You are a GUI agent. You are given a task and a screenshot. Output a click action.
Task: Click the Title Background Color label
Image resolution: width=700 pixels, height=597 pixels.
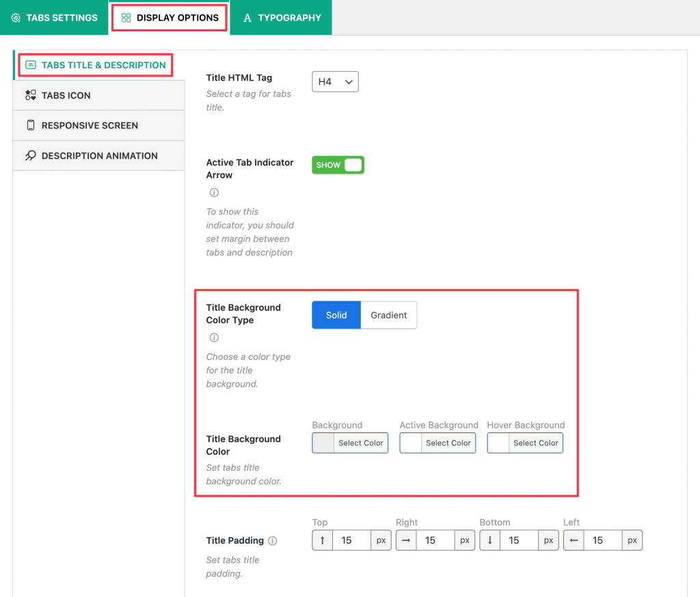243,445
